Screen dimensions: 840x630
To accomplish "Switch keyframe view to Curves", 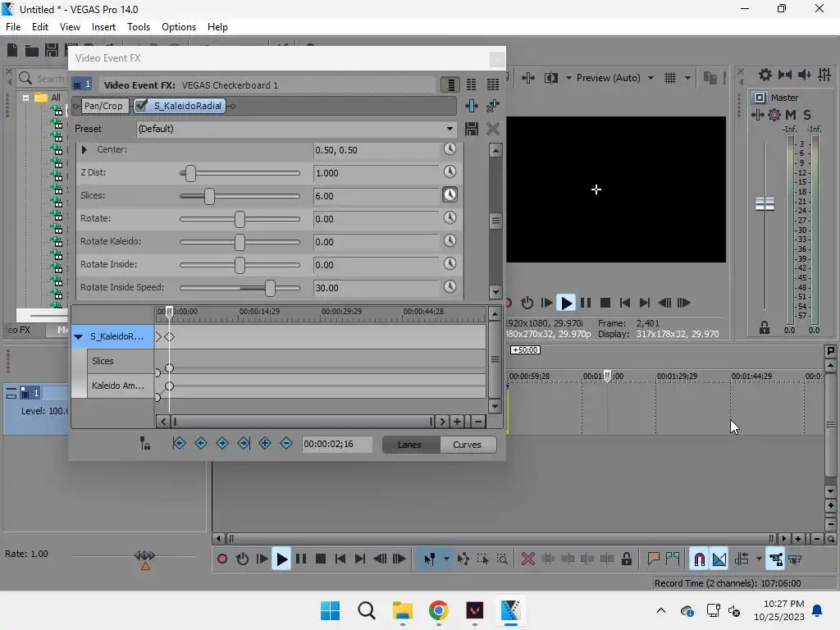I will tap(467, 445).
